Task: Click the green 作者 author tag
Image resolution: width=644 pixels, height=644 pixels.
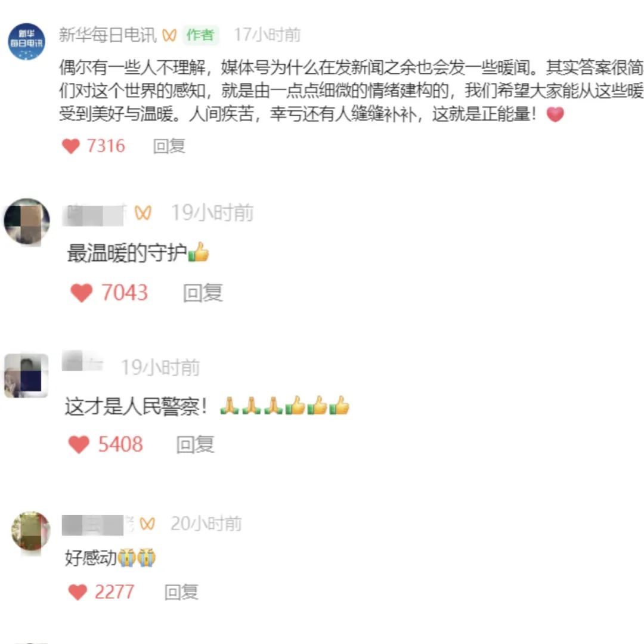Action: click(200, 35)
